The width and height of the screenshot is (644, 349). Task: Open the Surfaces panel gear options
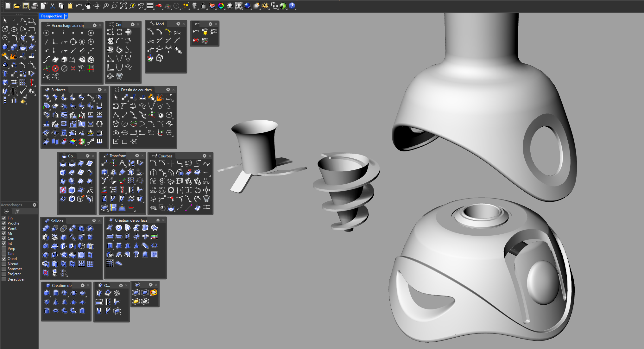[x=100, y=90]
